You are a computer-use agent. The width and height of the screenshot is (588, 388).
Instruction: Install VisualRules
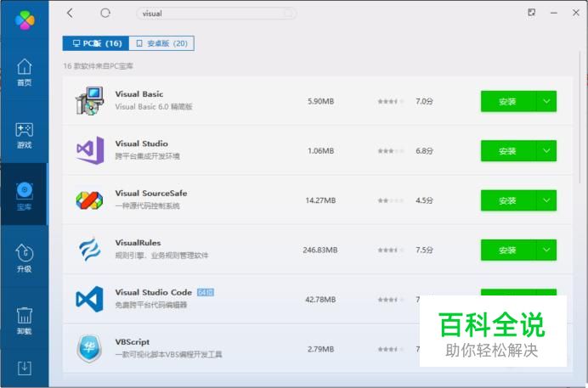[x=508, y=250]
